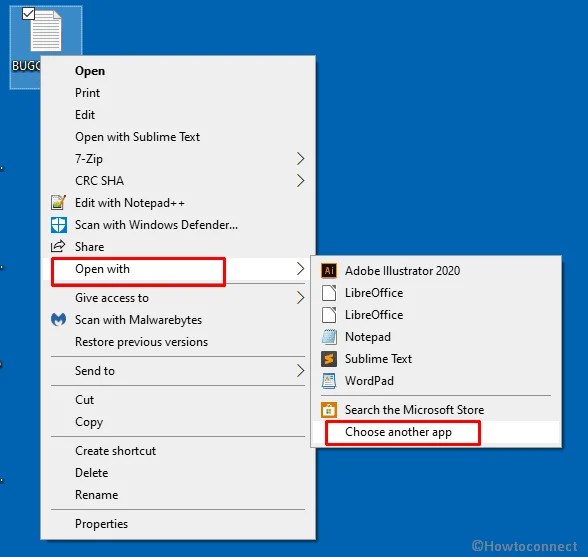Select Print in the context menu
The height and width of the screenshot is (557, 588).
(x=178, y=93)
